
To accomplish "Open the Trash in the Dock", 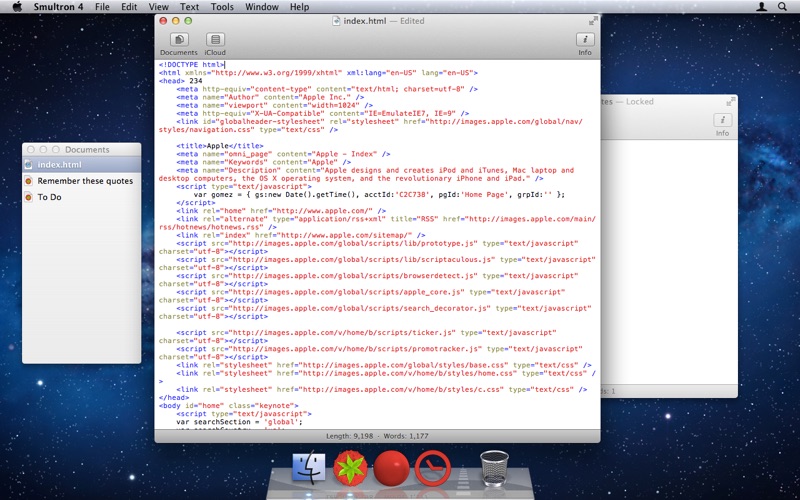I will 494,467.
